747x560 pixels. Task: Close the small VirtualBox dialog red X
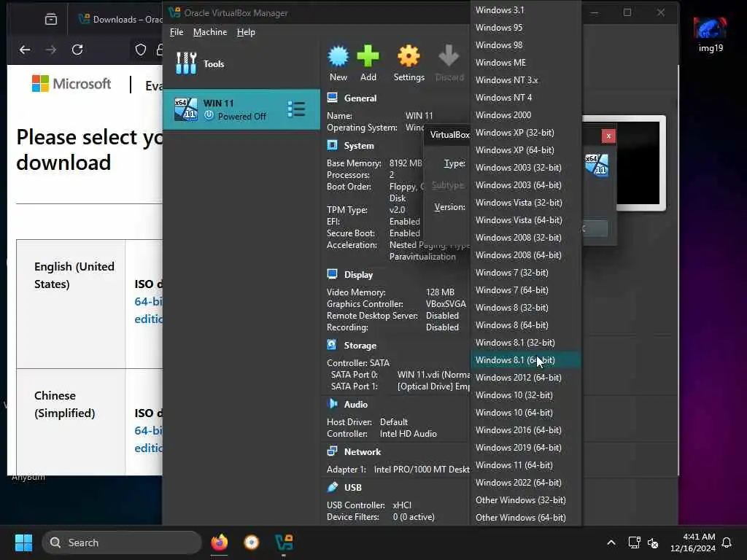(608, 136)
